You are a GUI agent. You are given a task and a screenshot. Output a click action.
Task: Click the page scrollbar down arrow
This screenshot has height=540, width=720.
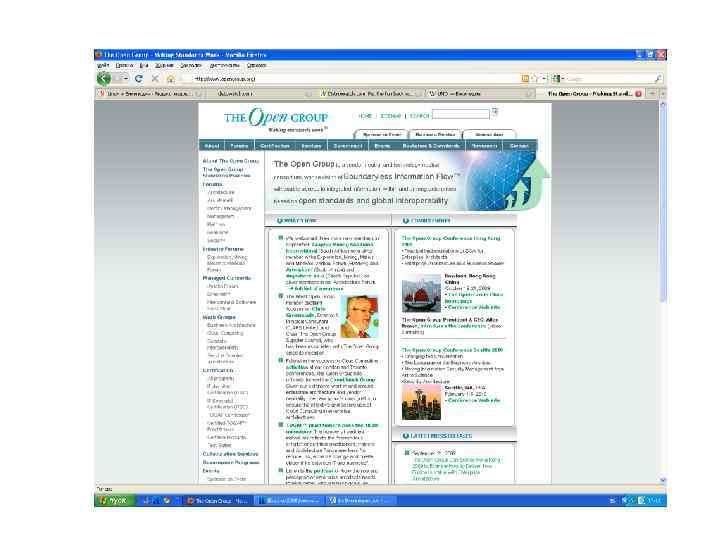pyautogui.click(x=663, y=480)
